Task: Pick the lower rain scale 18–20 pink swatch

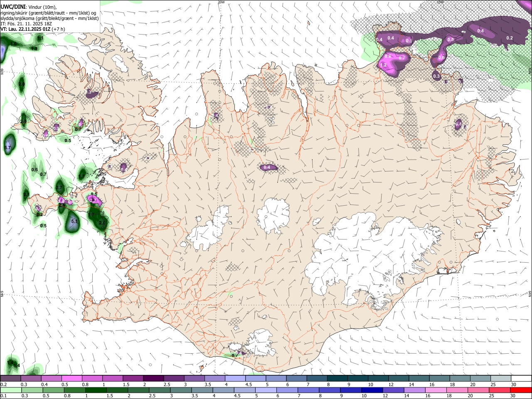Action: (456, 390)
